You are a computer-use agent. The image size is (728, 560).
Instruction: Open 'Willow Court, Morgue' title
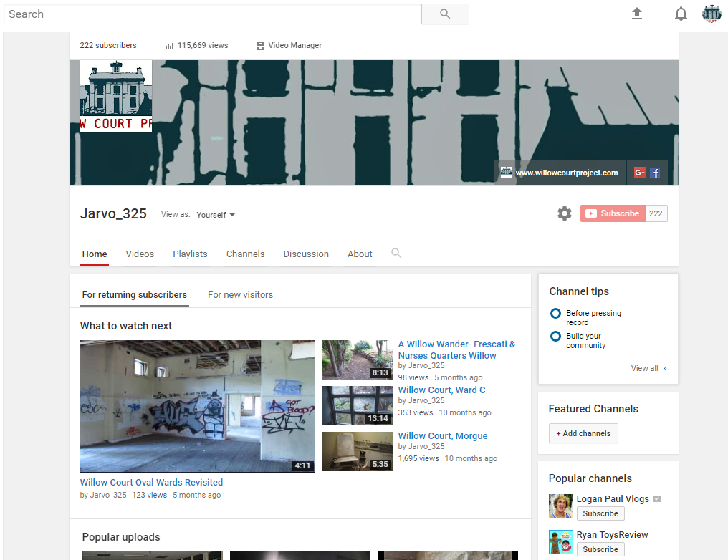[x=443, y=436]
